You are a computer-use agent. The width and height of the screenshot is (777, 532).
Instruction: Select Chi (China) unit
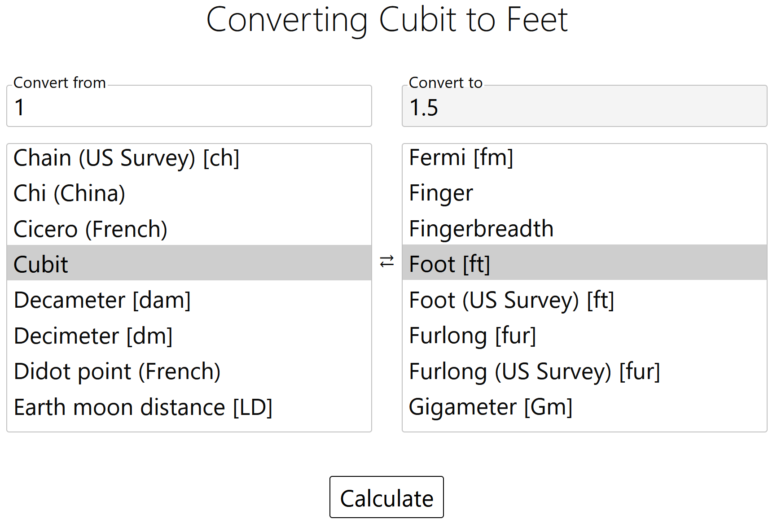click(189, 193)
